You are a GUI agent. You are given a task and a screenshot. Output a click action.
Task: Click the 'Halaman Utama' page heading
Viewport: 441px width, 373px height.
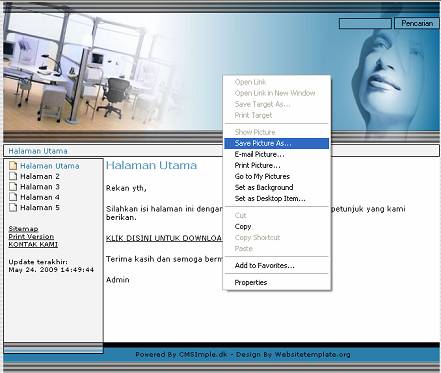coord(151,165)
